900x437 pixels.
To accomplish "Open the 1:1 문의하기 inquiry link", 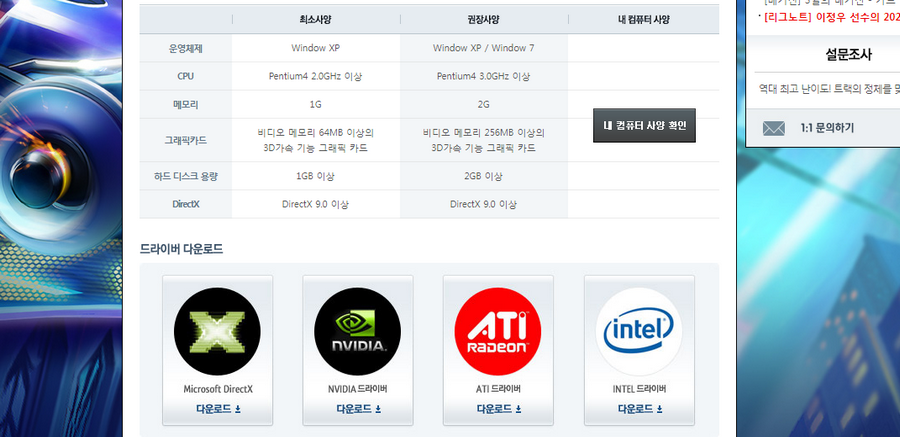I will 827,128.
